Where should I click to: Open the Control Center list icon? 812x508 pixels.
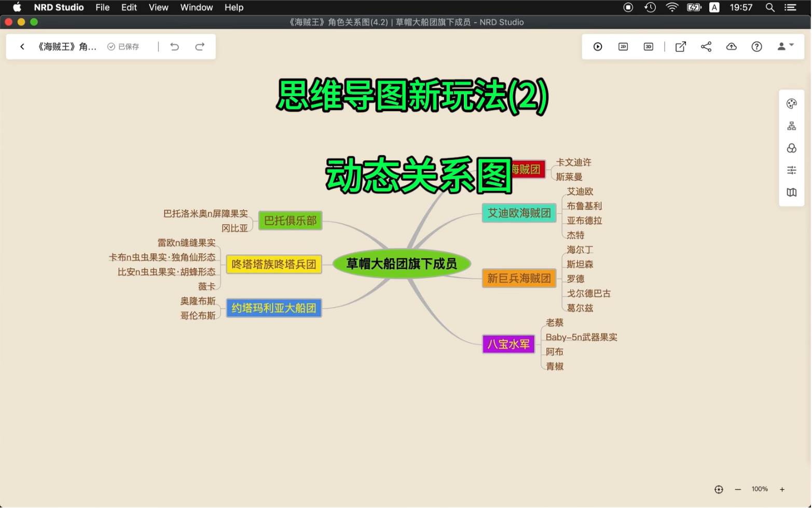[x=791, y=7]
